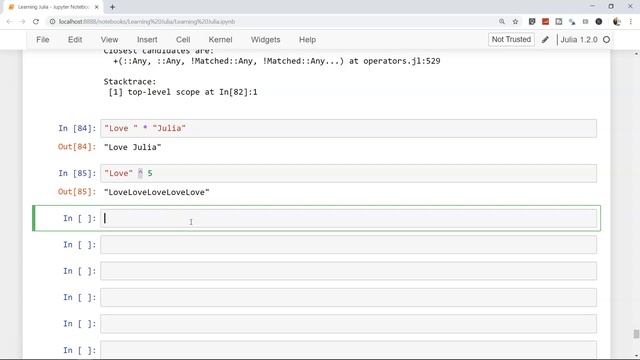Open the File menu
640x360 pixels.
click(x=42, y=40)
